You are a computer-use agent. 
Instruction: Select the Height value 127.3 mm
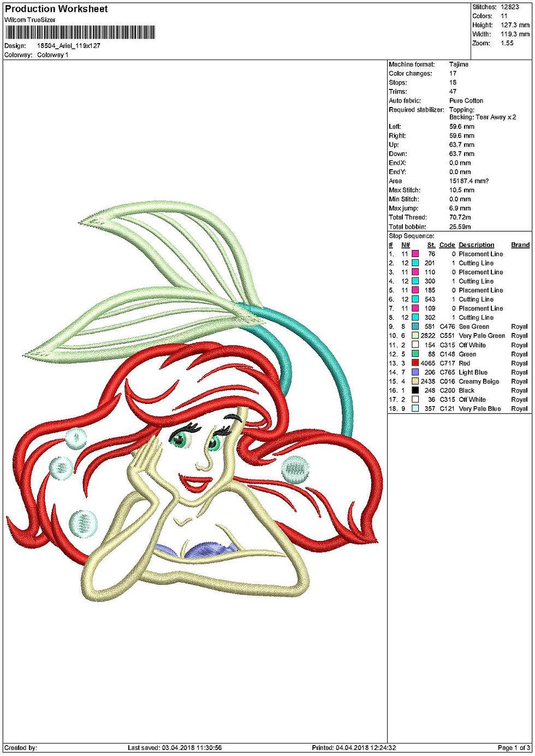tap(515, 25)
